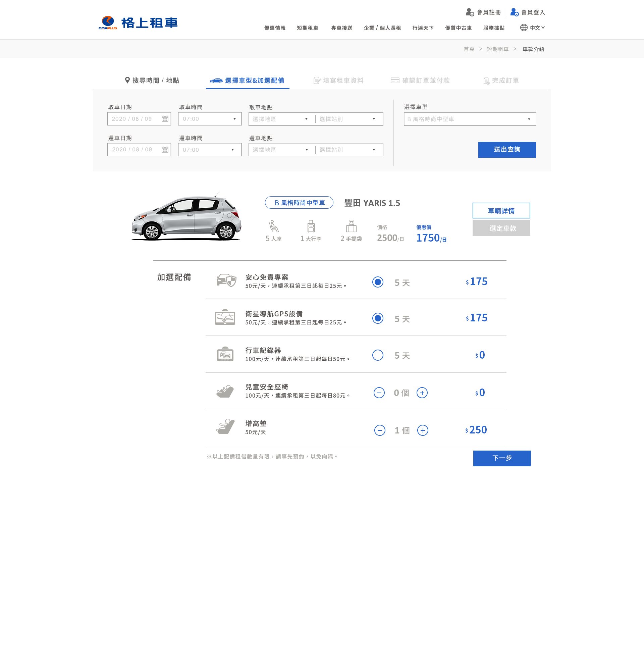Click the location pin step icon
Viewport: 644px width, 671px height.
click(x=127, y=80)
